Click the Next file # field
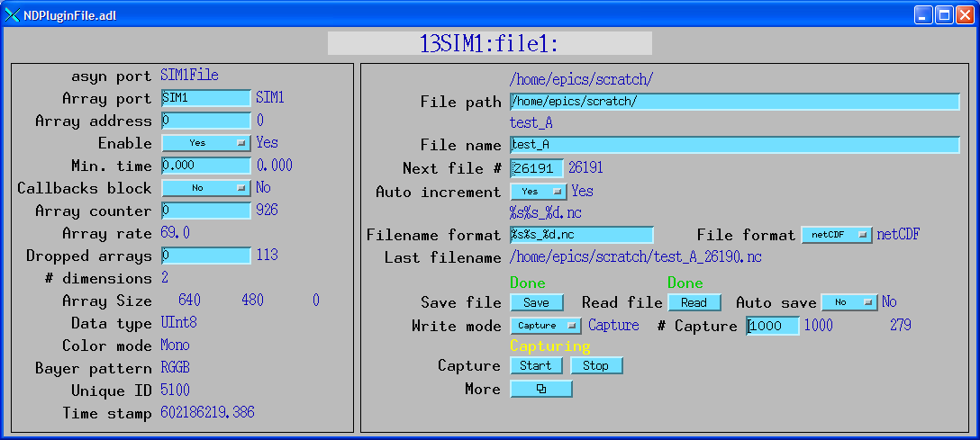Screen dimensions: 980x440 pos(537,168)
